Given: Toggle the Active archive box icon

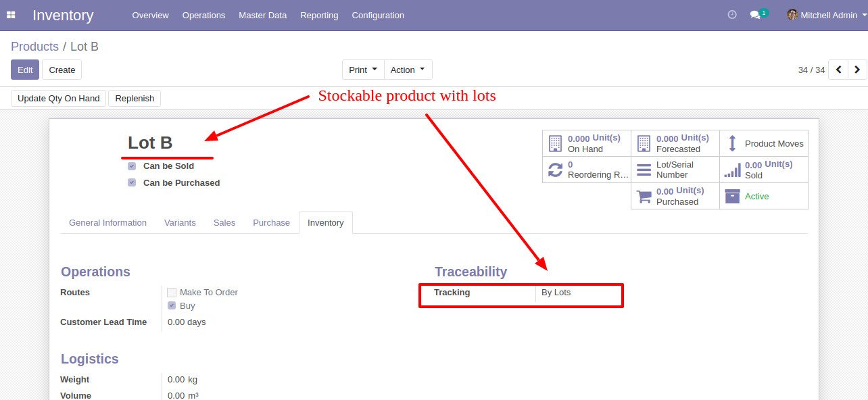Looking at the screenshot, I should pyautogui.click(x=732, y=196).
